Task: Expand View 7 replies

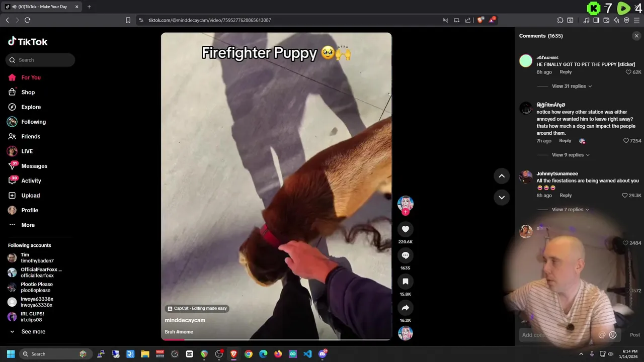Action: pos(571,209)
